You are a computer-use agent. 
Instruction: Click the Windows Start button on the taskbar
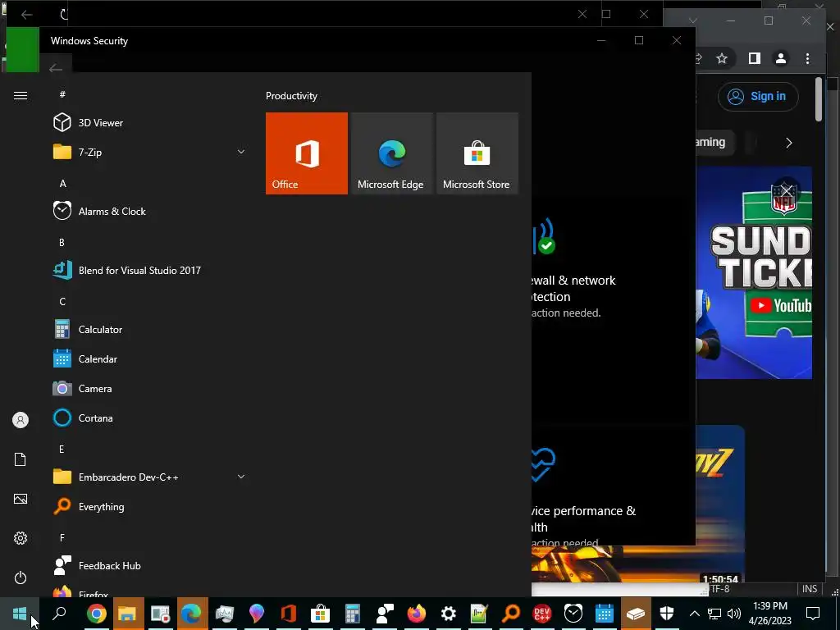point(20,614)
